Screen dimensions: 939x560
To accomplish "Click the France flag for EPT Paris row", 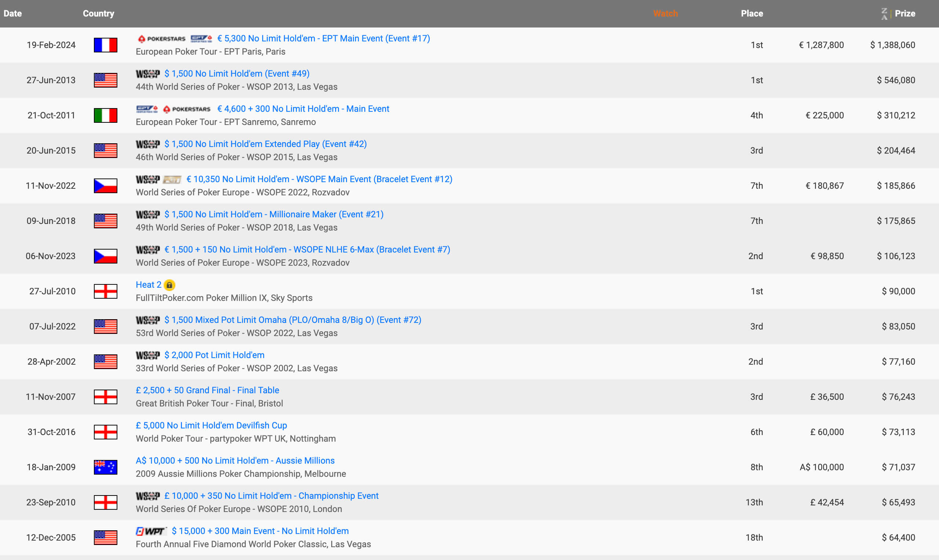I will pos(105,45).
